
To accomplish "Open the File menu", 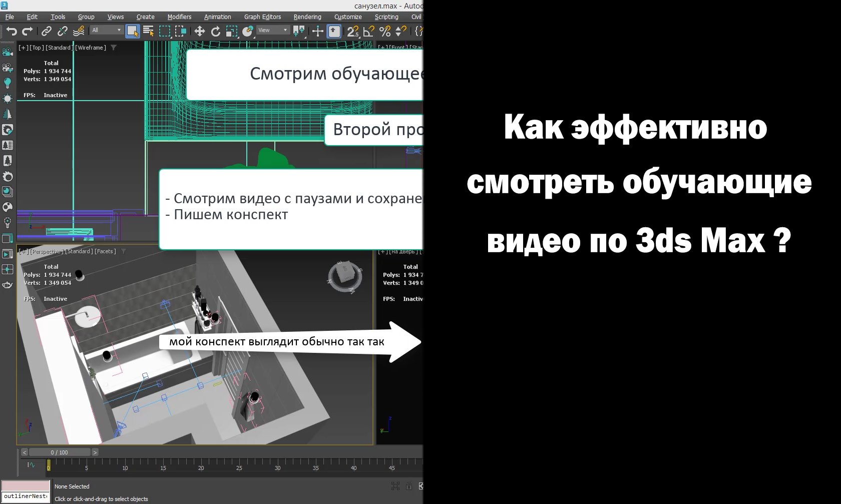I will coord(10,17).
